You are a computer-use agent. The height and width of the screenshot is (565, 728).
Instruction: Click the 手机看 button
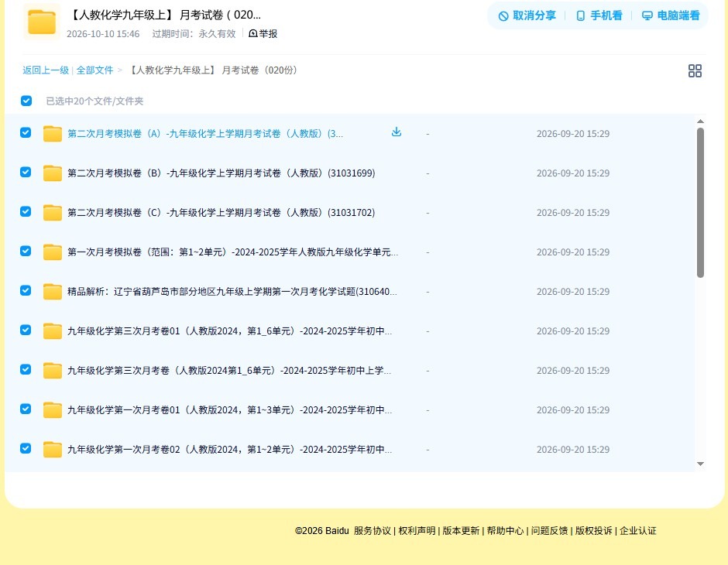click(x=599, y=15)
